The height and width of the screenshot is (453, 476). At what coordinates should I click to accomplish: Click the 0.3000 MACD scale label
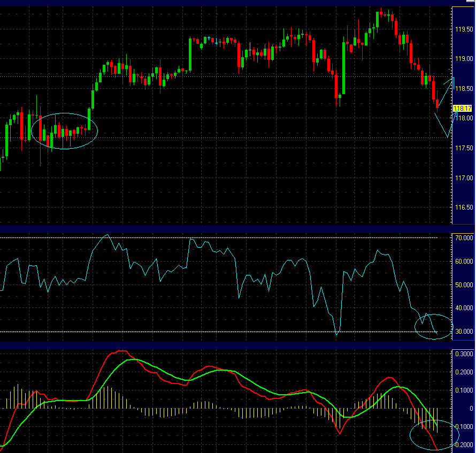464,354
